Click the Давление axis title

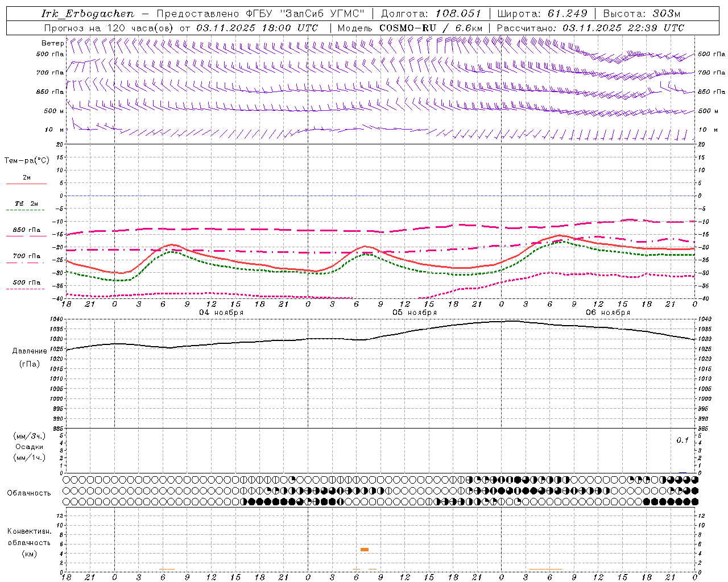(x=29, y=351)
